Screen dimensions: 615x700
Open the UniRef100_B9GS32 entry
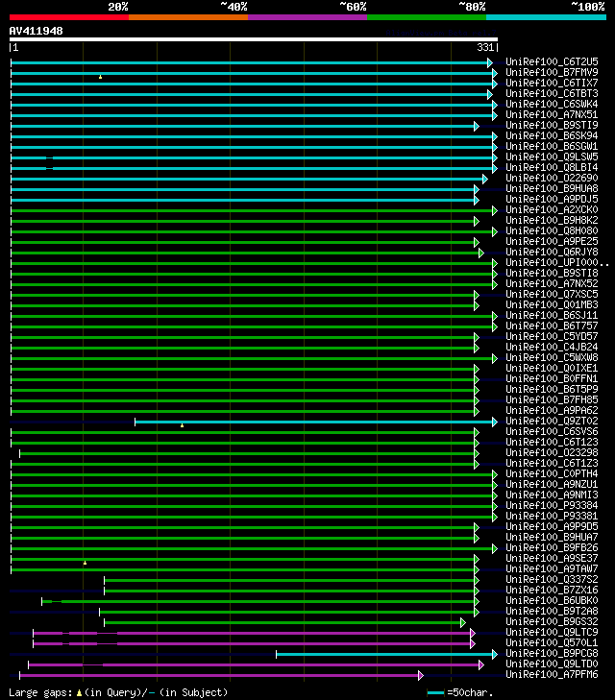pyautogui.click(x=552, y=621)
